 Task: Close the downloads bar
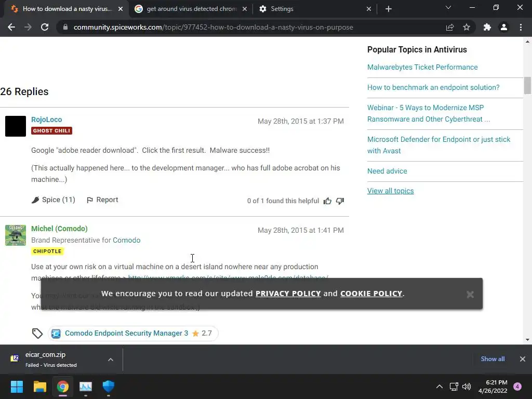pos(523,359)
